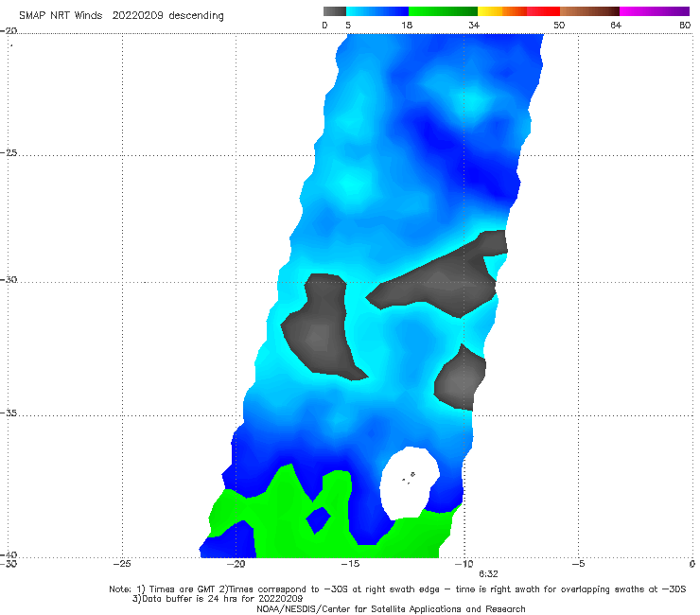Click the '-25' latitude label on the vertical axis

tap(9, 152)
